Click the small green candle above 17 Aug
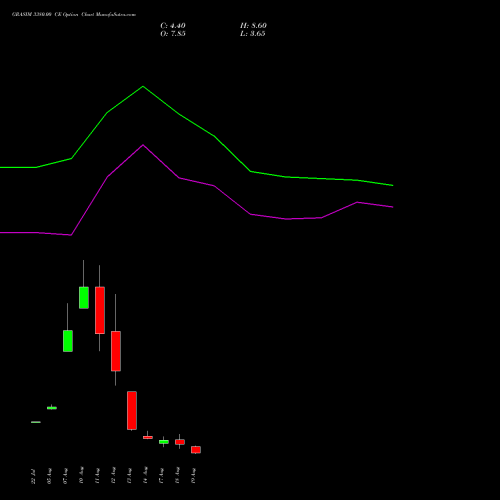The width and height of the screenshot is (500, 500). click(x=164, y=442)
